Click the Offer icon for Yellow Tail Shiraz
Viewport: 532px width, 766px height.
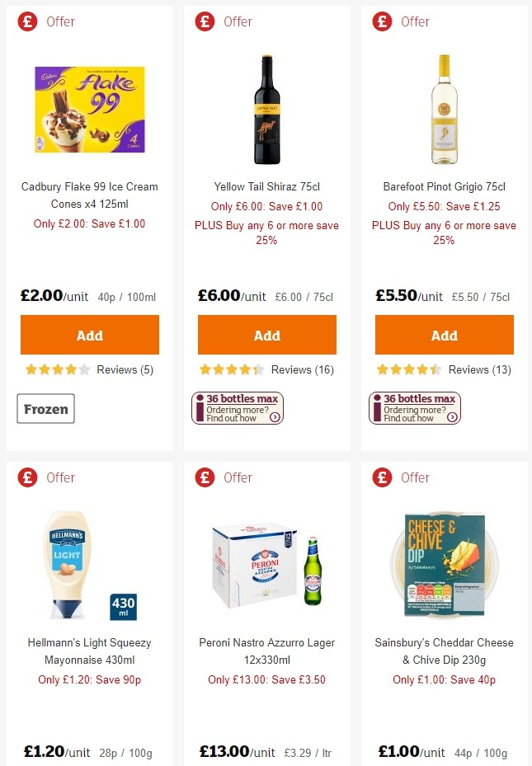[205, 21]
